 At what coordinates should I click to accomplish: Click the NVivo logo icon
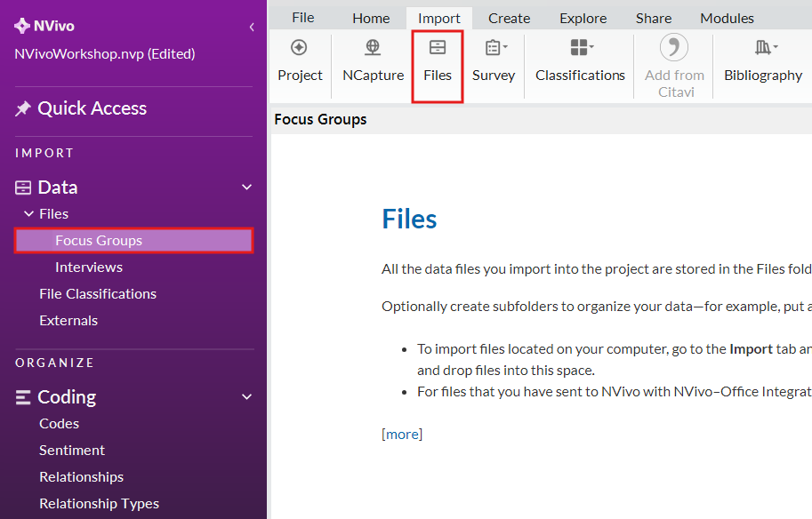click(x=21, y=26)
